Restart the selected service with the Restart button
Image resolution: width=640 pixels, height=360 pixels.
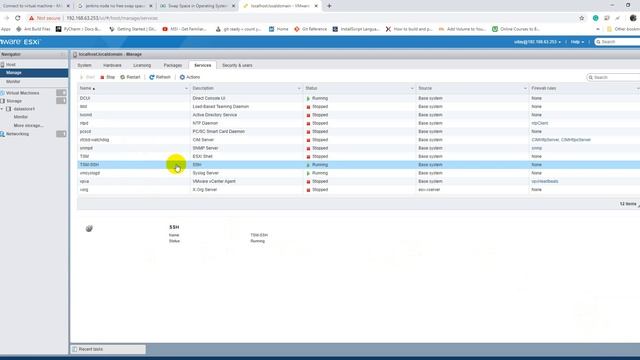click(x=130, y=77)
